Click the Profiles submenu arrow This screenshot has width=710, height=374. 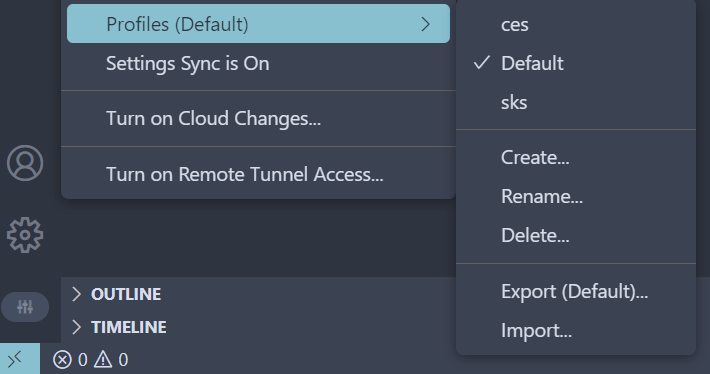point(425,24)
